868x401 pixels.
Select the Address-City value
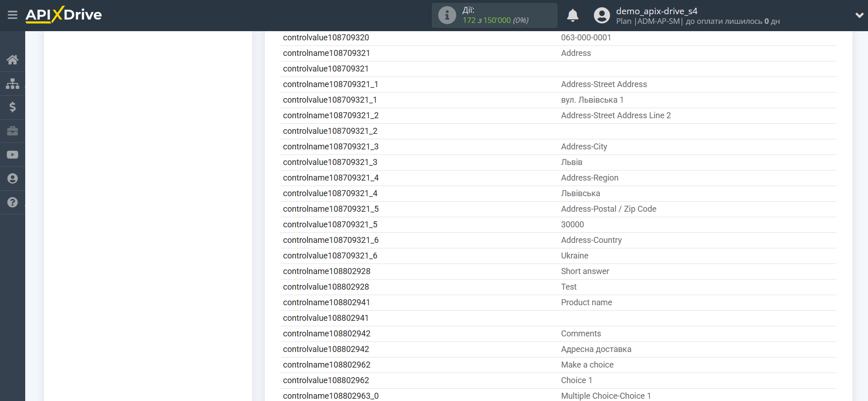pos(584,147)
